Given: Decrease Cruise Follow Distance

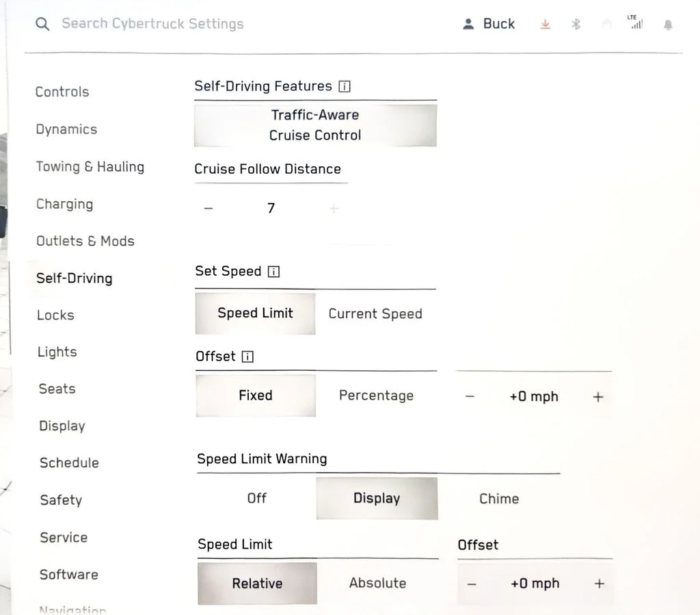Looking at the screenshot, I should (x=208, y=208).
